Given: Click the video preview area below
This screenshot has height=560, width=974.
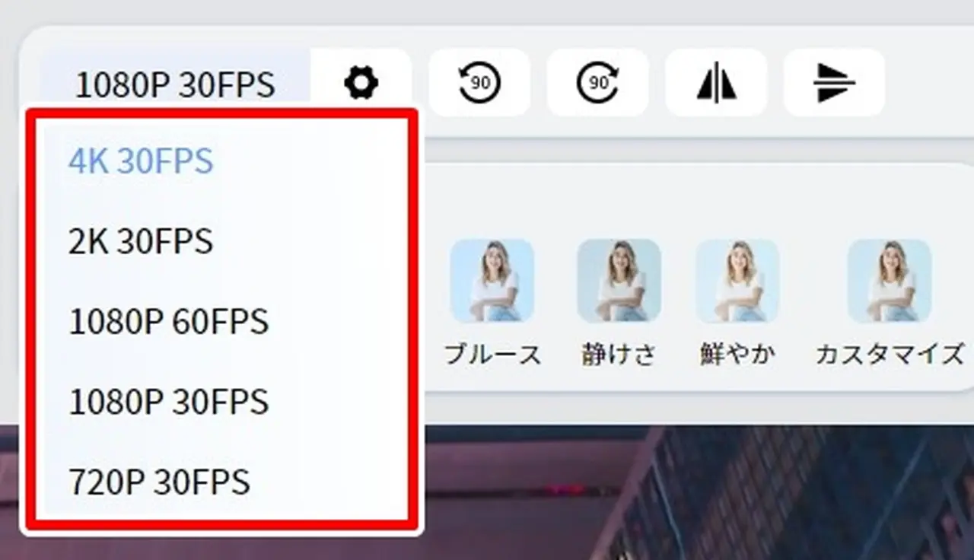Looking at the screenshot, I should tap(685, 495).
